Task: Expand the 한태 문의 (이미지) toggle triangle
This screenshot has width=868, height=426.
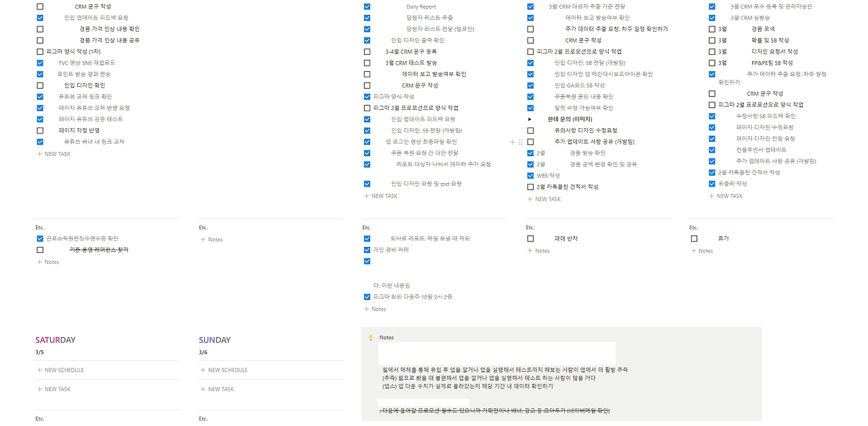Action: (x=530, y=119)
